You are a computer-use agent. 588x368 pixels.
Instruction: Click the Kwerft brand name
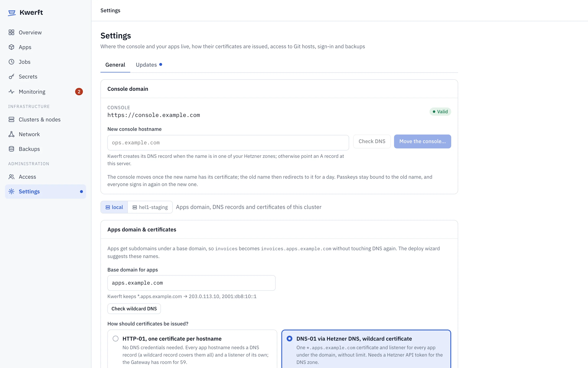tap(31, 12)
